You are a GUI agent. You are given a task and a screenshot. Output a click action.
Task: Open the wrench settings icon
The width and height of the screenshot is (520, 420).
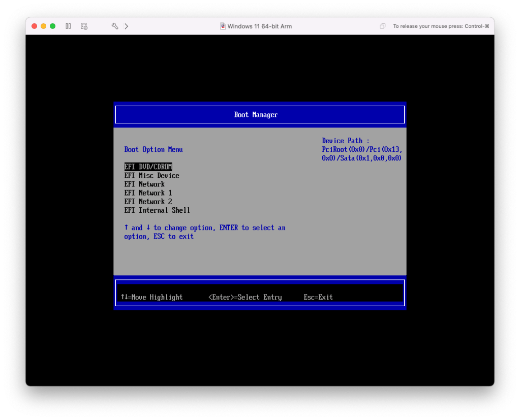coord(115,26)
